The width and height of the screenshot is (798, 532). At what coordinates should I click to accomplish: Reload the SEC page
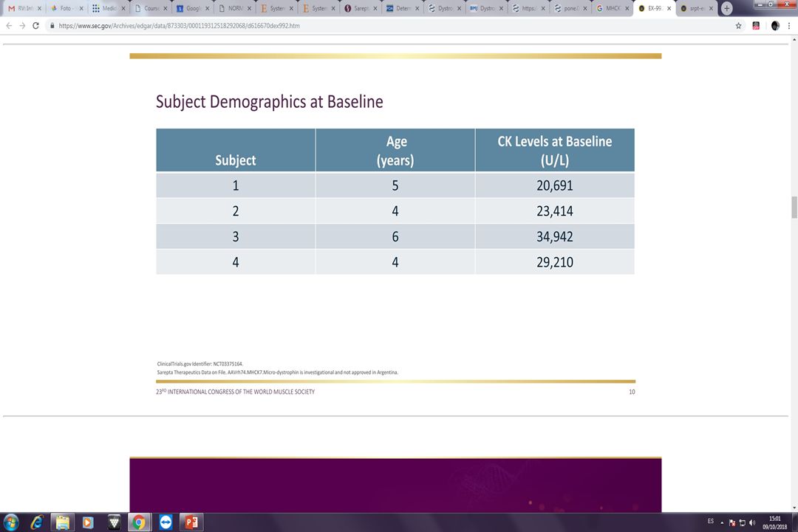pos(35,25)
